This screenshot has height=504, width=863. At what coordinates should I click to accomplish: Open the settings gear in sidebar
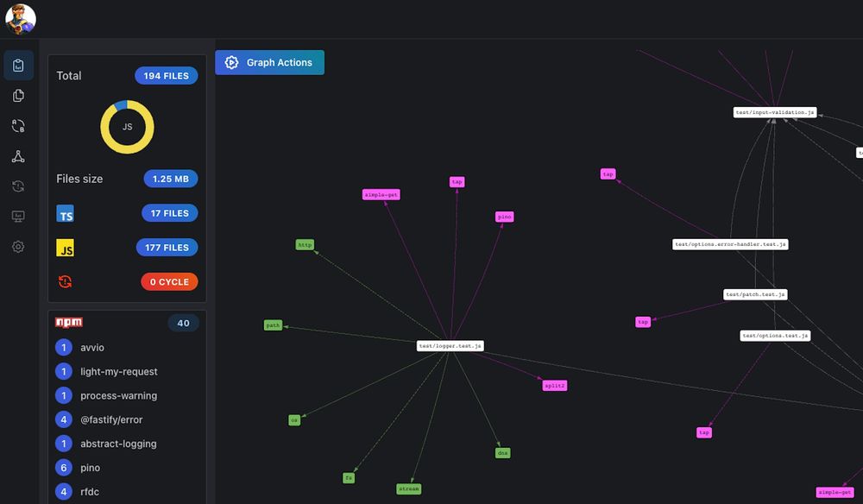(x=18, y=247)
